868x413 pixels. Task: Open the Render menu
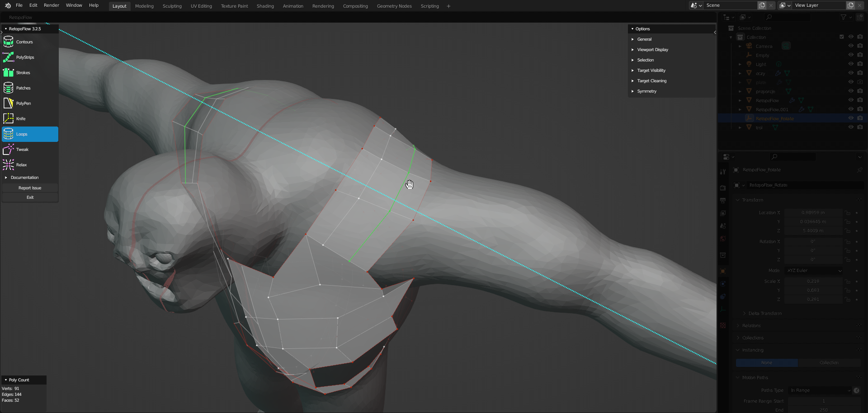point(52,5)
